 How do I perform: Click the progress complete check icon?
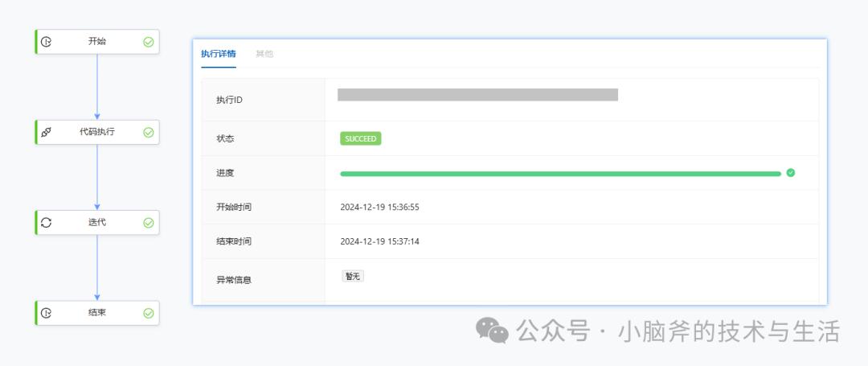tap(791, 173)
